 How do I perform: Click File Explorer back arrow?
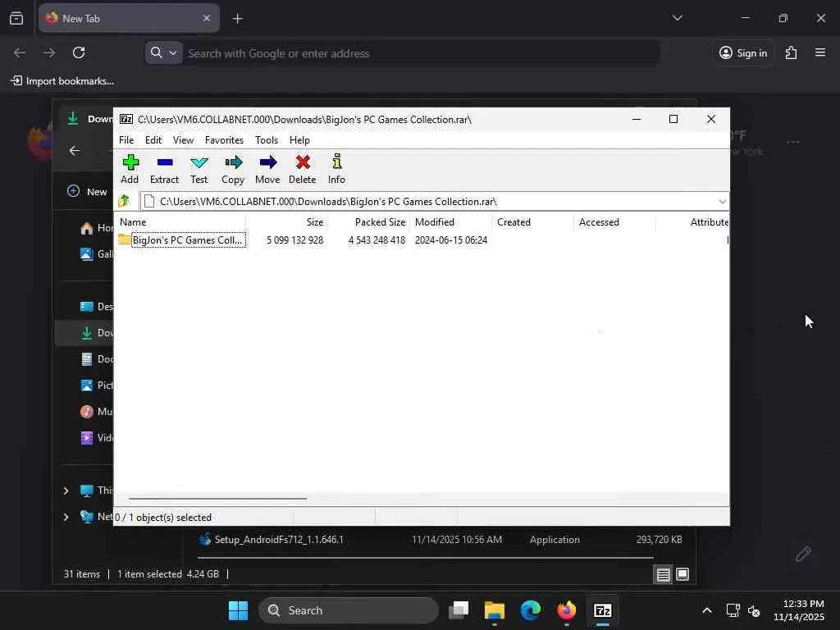pos(75,151)
